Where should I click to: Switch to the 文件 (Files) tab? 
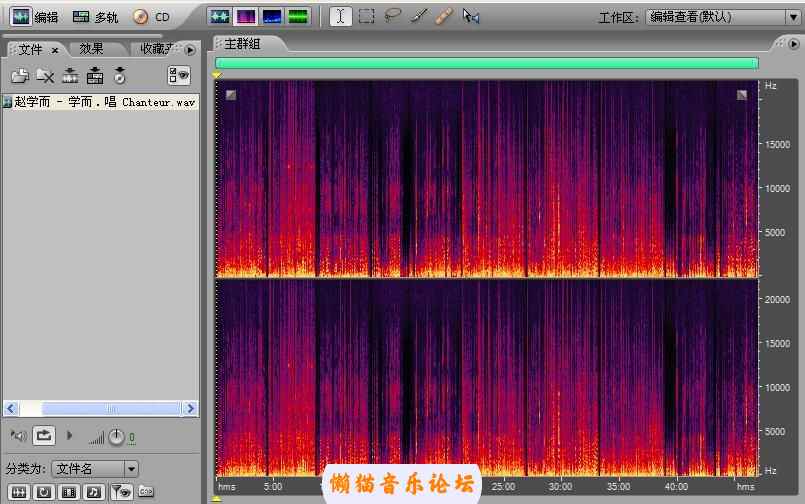click(30, 49)
